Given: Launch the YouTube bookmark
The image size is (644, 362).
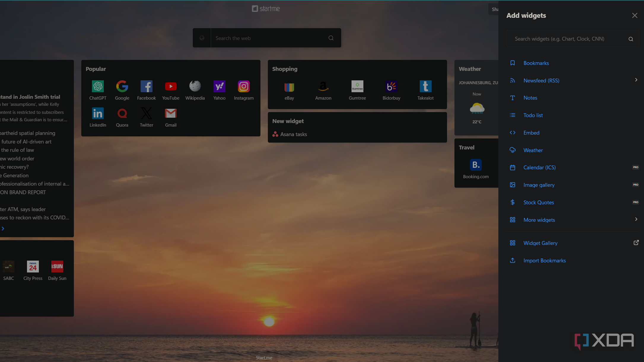Looking at the screenshot, I should 171,86.
